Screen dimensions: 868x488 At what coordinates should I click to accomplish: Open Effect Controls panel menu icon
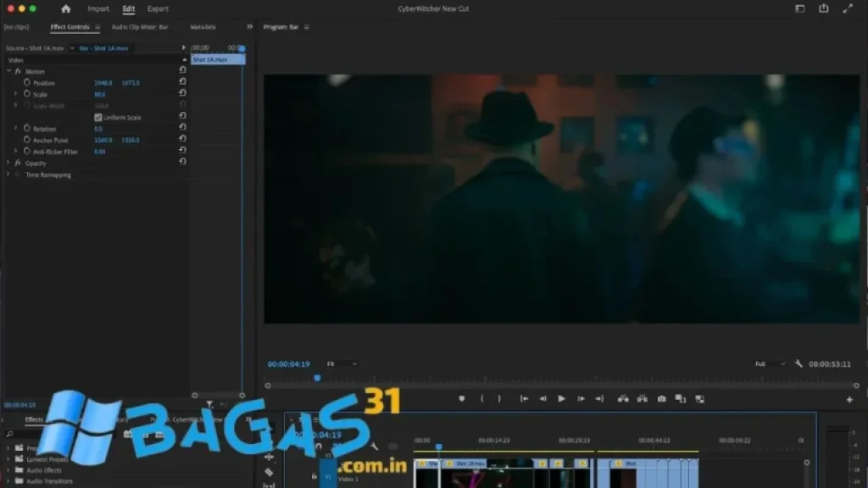[x=97, y=26]
